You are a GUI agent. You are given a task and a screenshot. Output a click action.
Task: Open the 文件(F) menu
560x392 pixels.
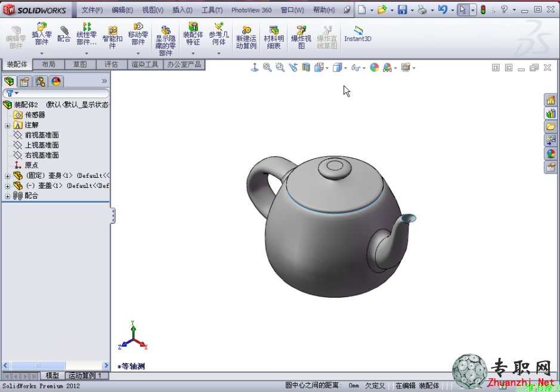[92, 10]
